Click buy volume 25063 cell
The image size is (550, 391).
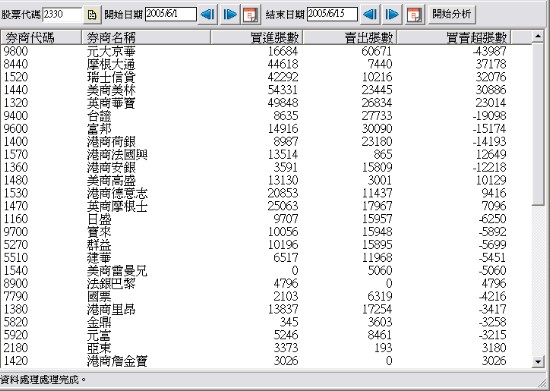pyautogui.click(x=283, y=206)
